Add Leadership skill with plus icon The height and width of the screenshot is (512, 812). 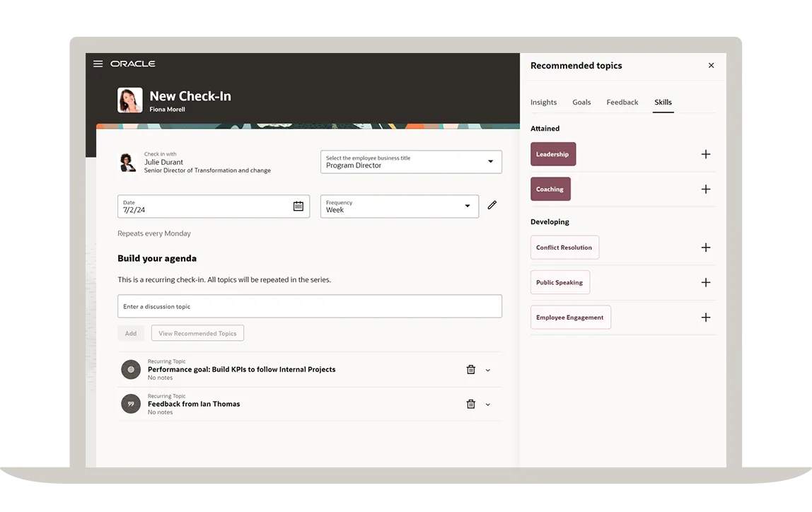coord(706,154)
